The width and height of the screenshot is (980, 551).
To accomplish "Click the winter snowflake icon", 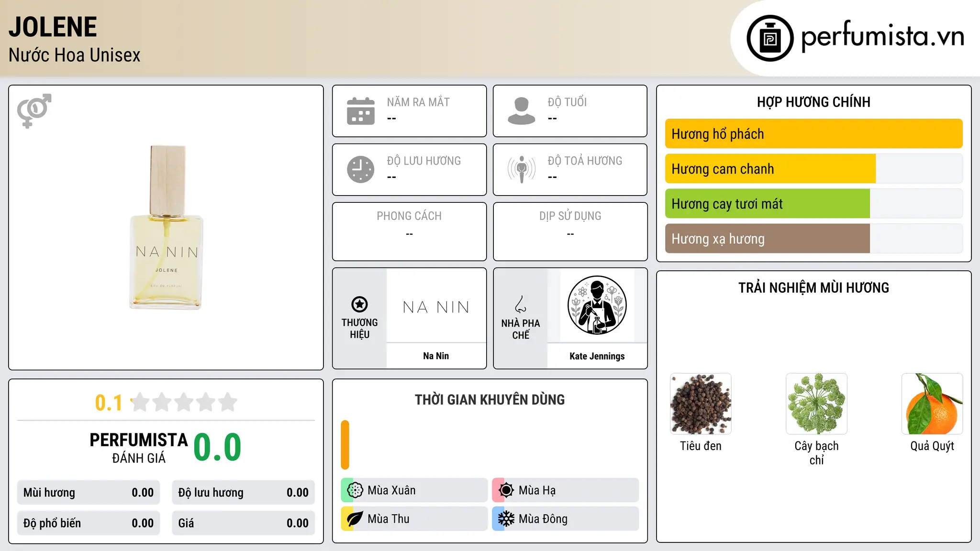I will point(506,518).
